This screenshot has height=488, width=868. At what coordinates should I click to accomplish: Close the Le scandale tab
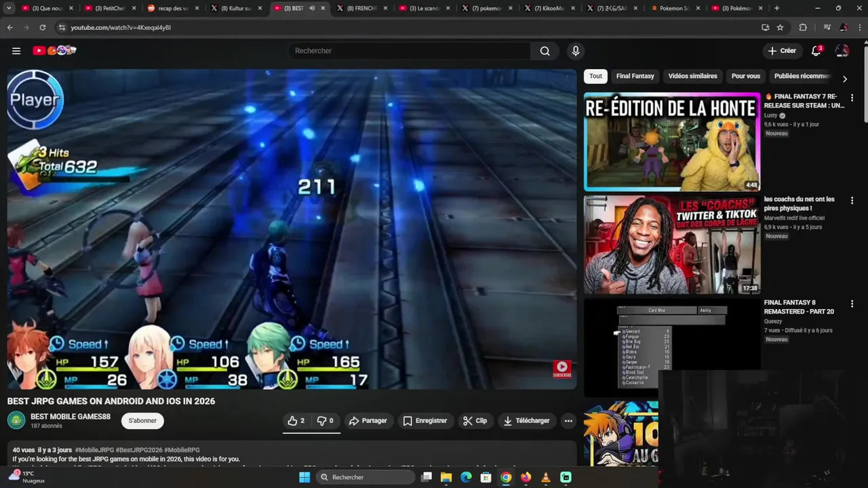448,8
